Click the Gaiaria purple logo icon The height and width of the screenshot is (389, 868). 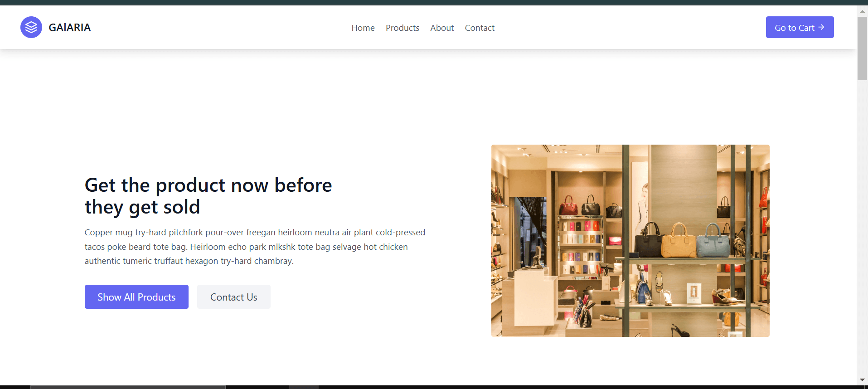point(31,27)
